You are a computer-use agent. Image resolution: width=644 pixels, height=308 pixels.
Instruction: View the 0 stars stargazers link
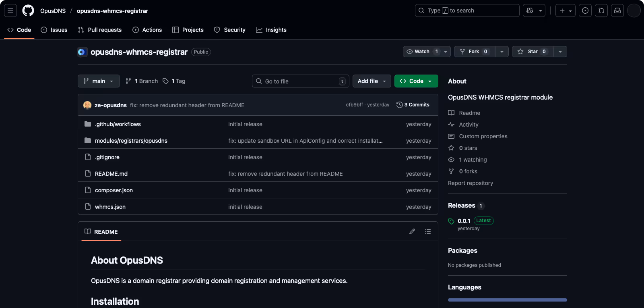pyautogui.click(x=462, y=148)
